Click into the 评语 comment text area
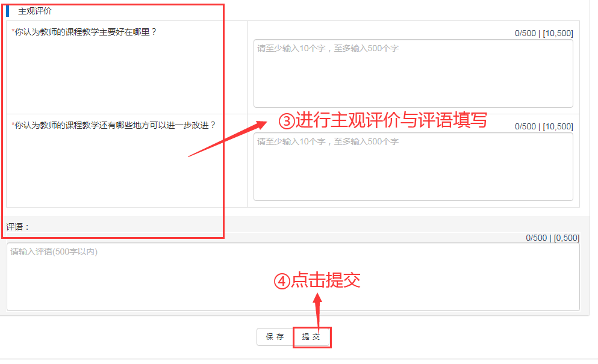Viewport: 598px width, 364px height. 293,277
